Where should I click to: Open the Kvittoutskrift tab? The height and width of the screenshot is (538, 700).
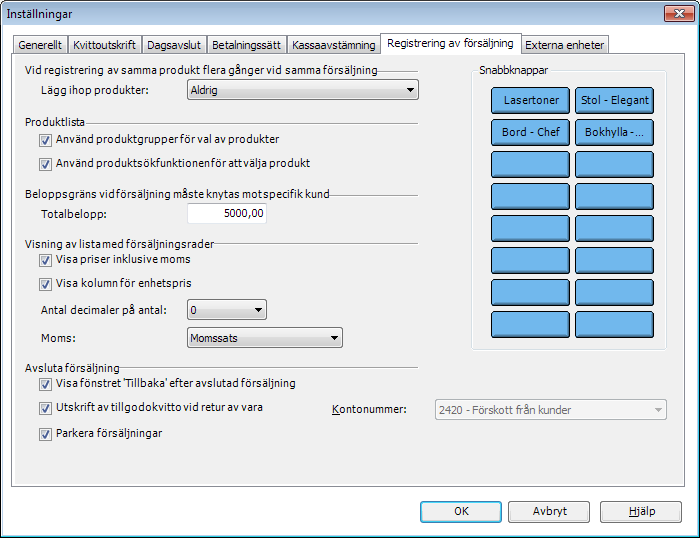tap(104, 45)
